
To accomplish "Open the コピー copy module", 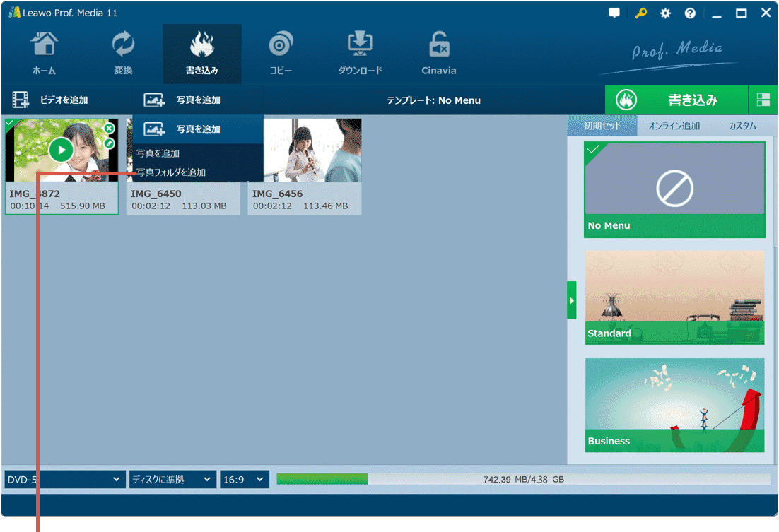I will pyautogui.click(x=281, y=54).
